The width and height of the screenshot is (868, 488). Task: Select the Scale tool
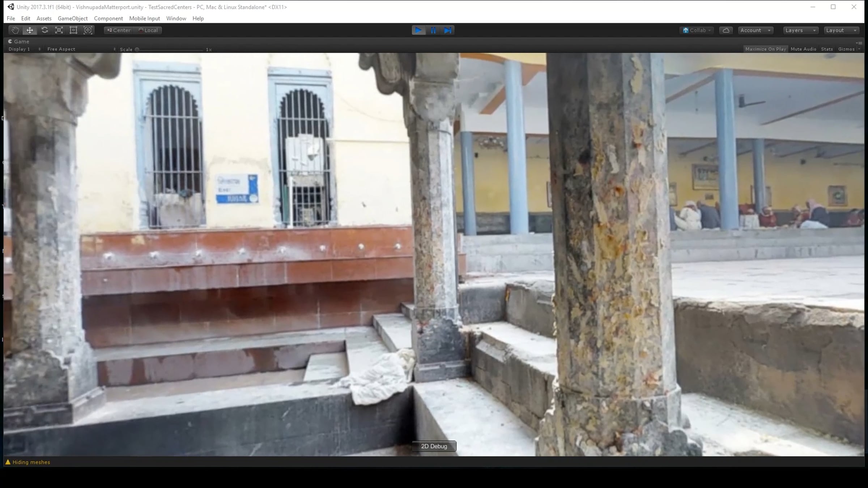59,30
